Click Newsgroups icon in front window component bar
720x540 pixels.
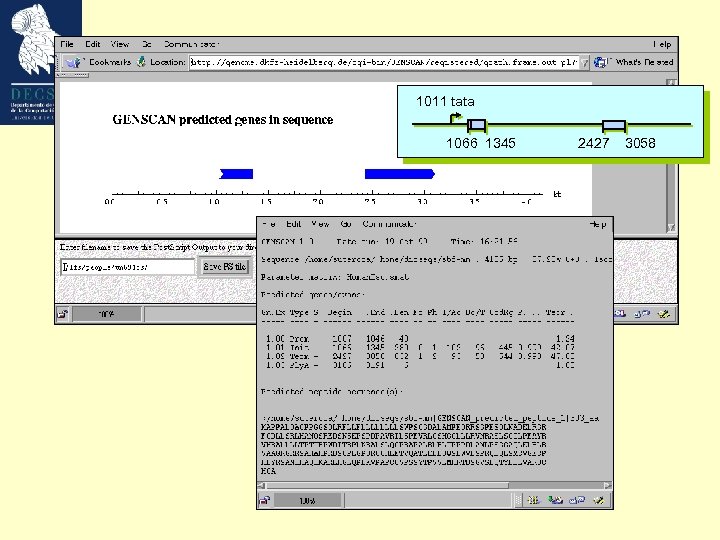pos(577,500)
